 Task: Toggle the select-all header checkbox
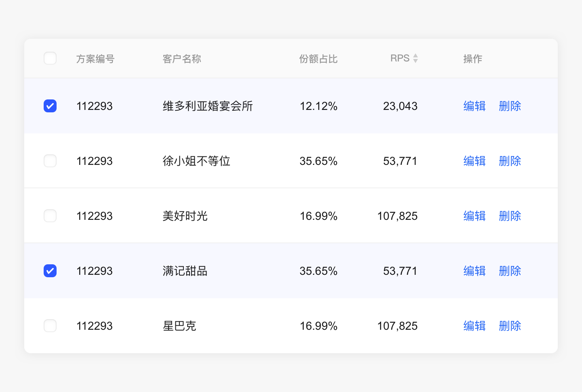[x=50, y=59]
